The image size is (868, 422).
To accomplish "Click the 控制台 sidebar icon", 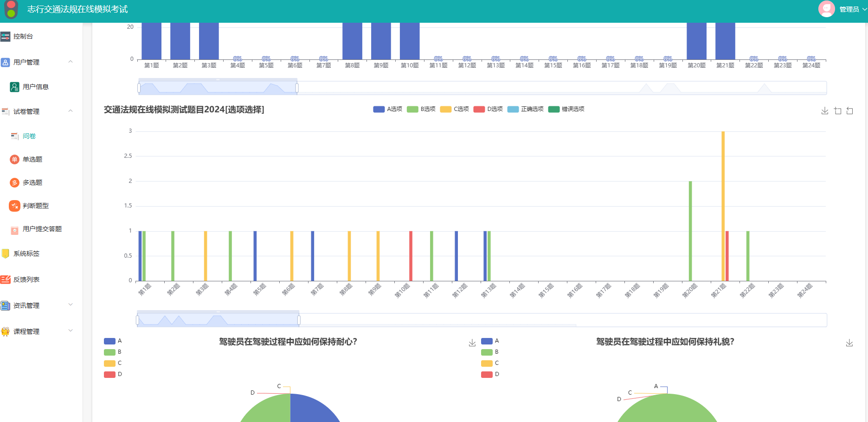I will click(6, 36).
